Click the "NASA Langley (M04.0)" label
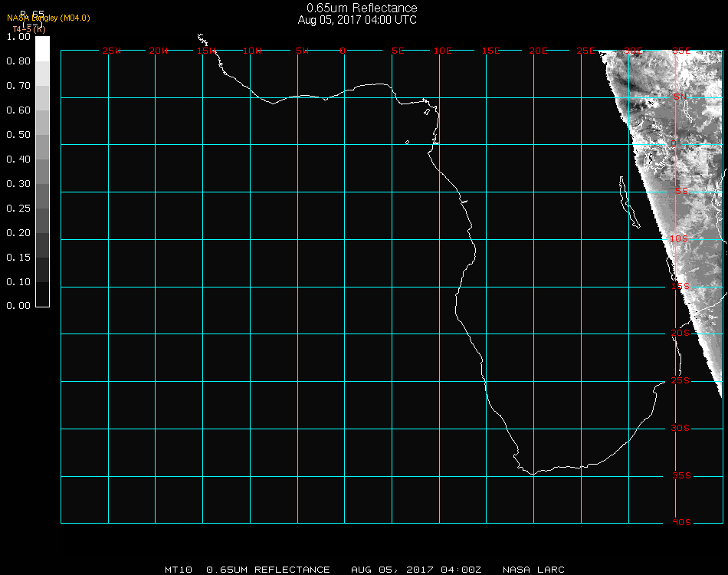728x575 pixels. click(x=48, y=18)
